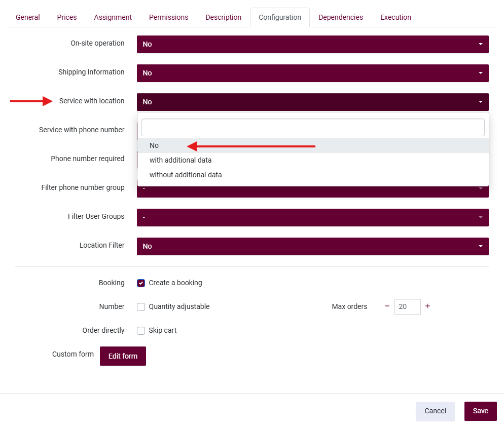The image size is (504, 429).
Task: Uncheck the Create a booking checkbox
Action: pyautogui.click(x=141, y=283)
